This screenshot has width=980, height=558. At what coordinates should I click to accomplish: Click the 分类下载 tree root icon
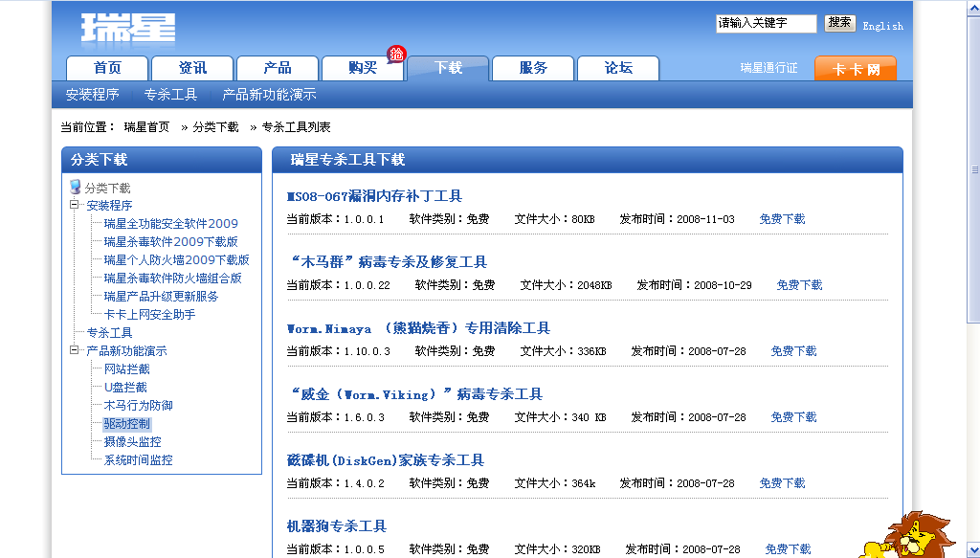75,187
